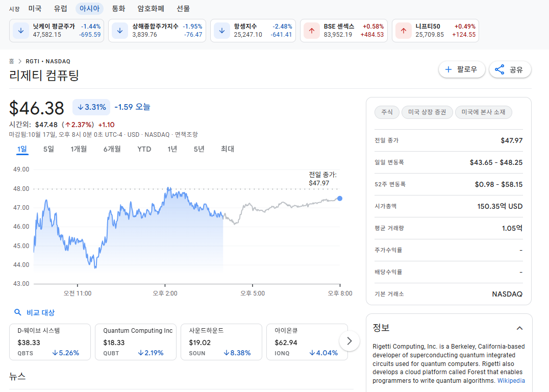Open the 미국 markets tab
Screen dimensions: 549x392
(35, 8)
